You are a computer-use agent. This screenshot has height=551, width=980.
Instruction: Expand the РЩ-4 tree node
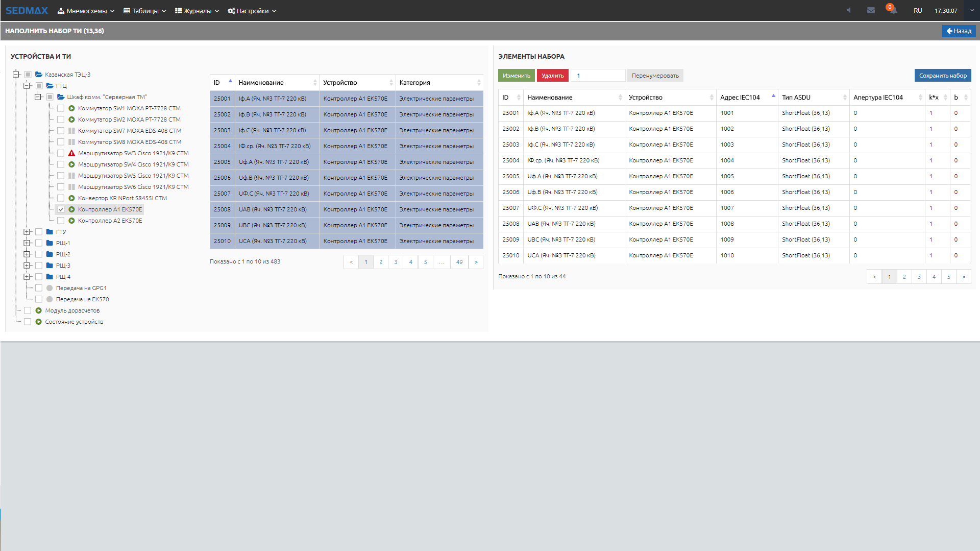point(27,277)
